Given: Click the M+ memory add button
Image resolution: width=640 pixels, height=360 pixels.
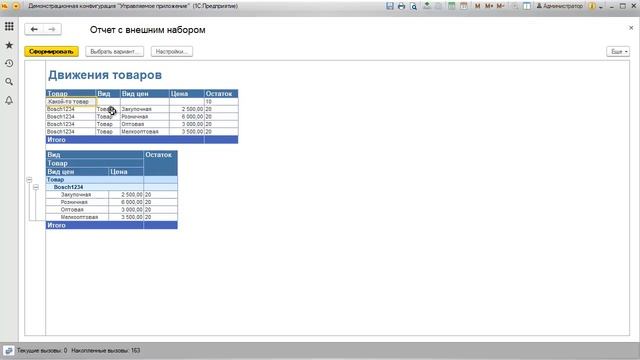Looking at the screenshot, I should (489, 6).
